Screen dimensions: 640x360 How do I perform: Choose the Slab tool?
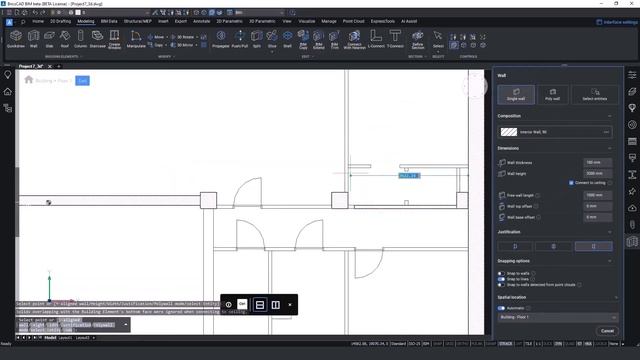pyautogui.click(x=49, y=39)
